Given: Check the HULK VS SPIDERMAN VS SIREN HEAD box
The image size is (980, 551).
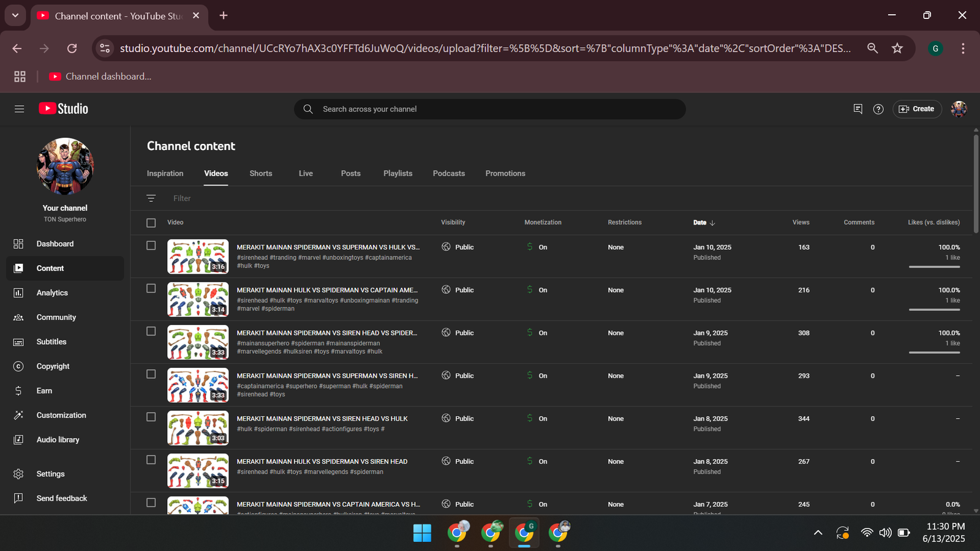Looking at the screenshot, I should (x=151, y=460).
